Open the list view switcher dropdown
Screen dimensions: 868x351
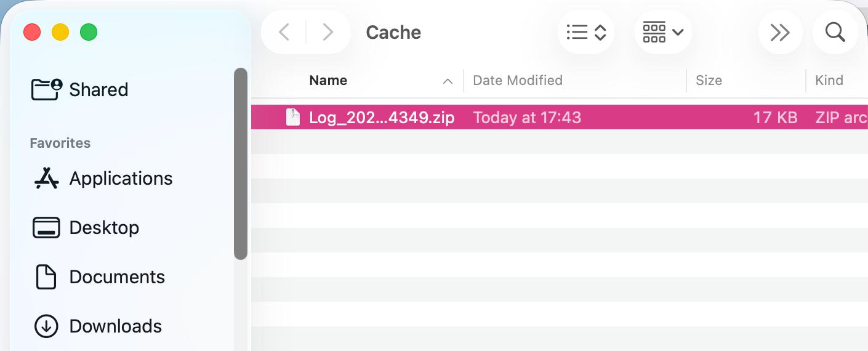[x=586, y=32]
